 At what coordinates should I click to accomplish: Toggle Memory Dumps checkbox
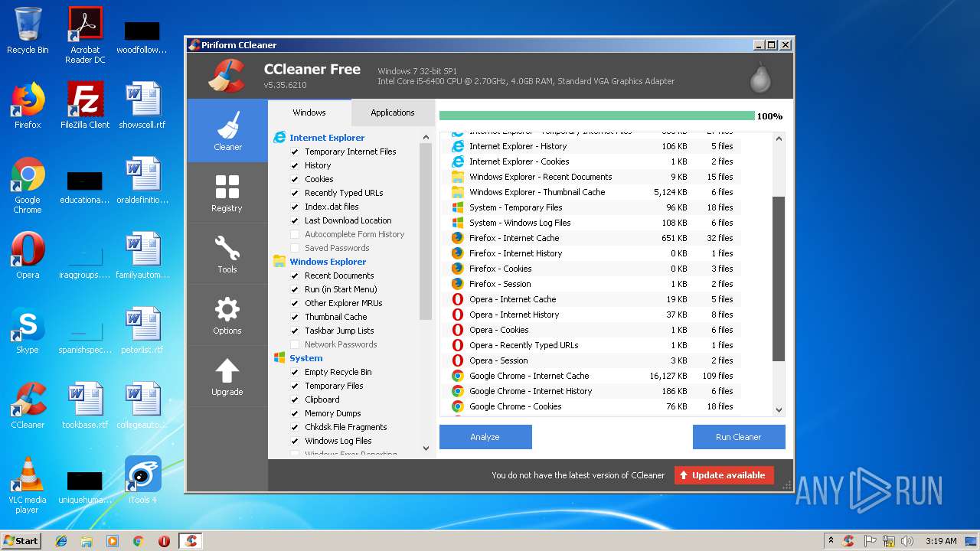click(x=295, y=413)
